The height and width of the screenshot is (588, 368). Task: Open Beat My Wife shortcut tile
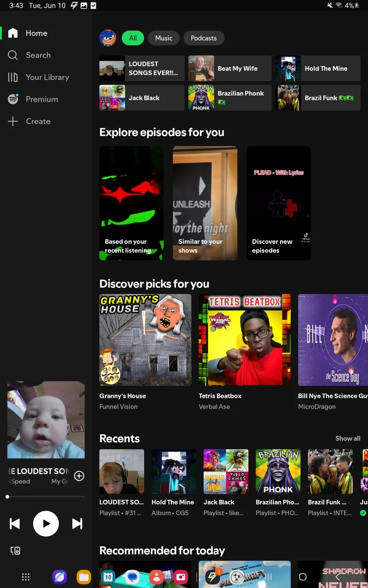[230, 68]
